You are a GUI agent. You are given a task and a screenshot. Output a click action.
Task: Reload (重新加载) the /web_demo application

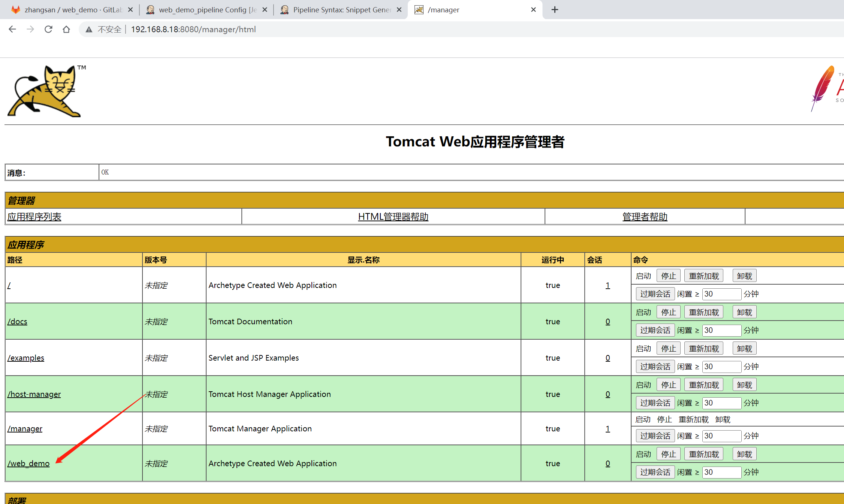point(704,454)
